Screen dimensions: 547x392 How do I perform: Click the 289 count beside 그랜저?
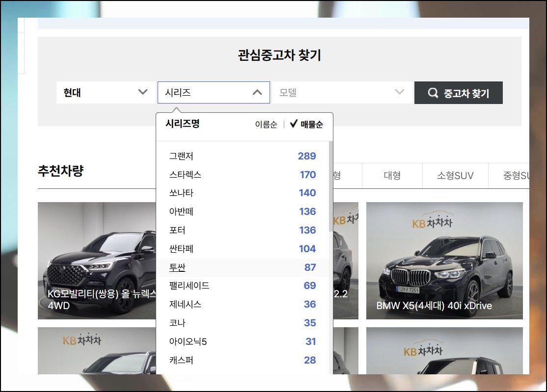click(x=306, y=156)
